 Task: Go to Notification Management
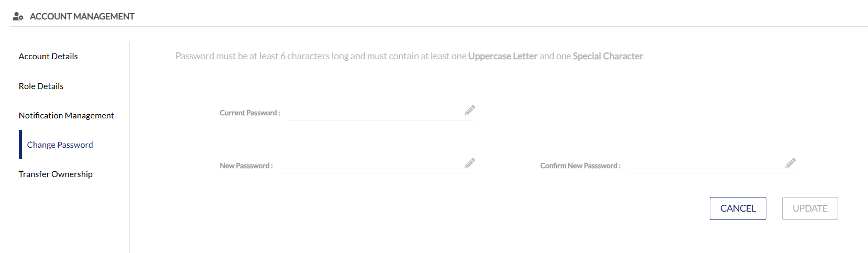tap(66, 115)
